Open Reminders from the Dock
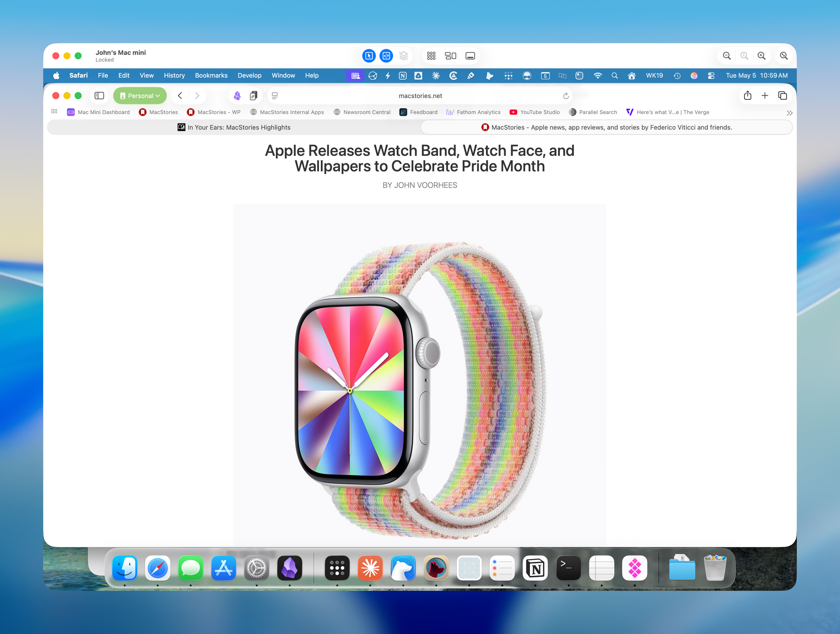 tap(502, 568)
